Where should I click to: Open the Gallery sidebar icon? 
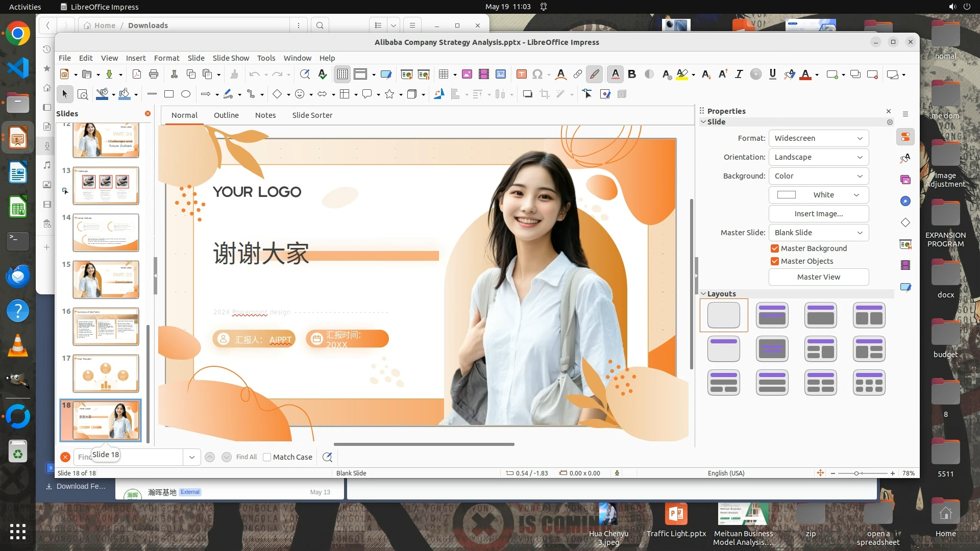[905, 180]
